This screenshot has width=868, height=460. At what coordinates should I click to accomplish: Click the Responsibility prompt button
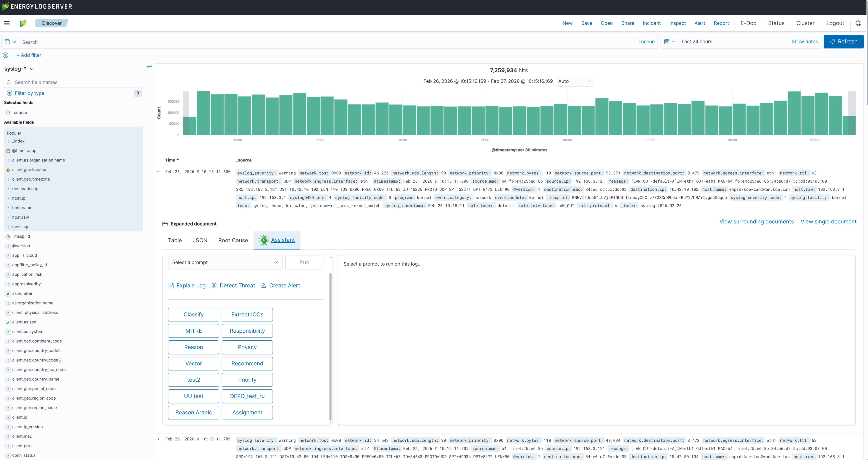click(x=247, y=331)
